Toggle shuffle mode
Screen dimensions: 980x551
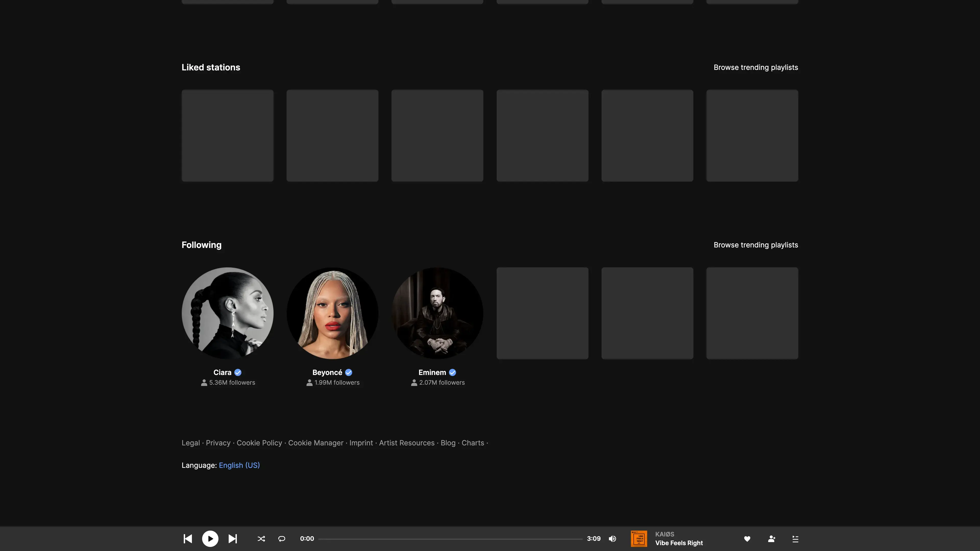(261, 539)
